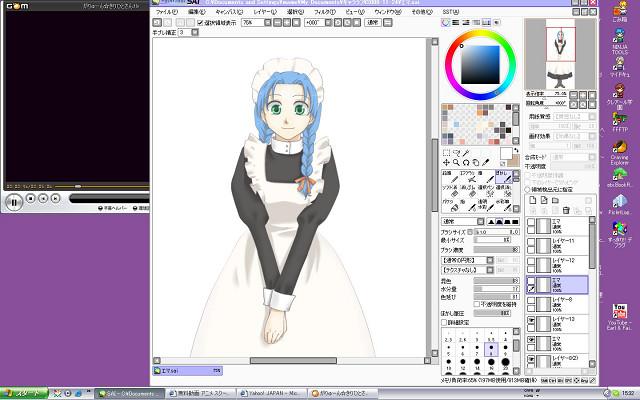Screen dimensions: 640x400
Task: Click the hue ring of the color wheel
Action: click(x=480, y=33)
